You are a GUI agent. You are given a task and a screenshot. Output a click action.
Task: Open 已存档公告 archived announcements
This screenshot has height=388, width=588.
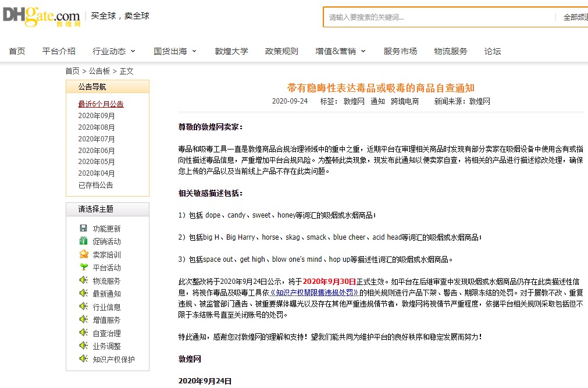coord(95,185)
